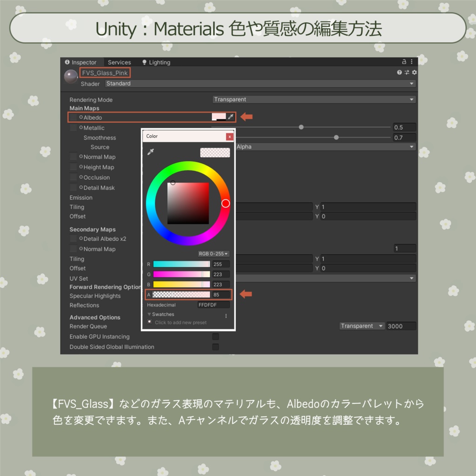Click the eyedropper next to the Albedo swatch
Image resolution: width=476 pixels, height=476 pixels.
[x=230, y=117]
